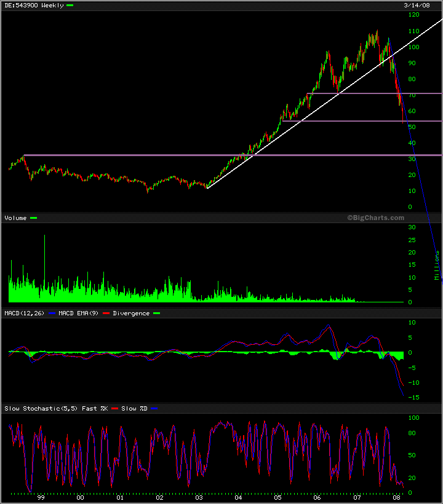Click the 01 year label on time axis
The height and width of the screenshot is (504, 443).
(120, 498)
